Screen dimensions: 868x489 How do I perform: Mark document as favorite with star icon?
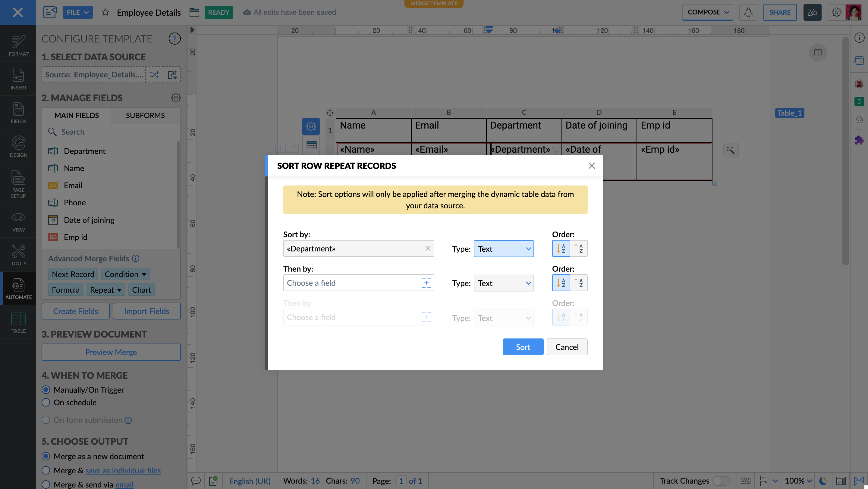105,12
